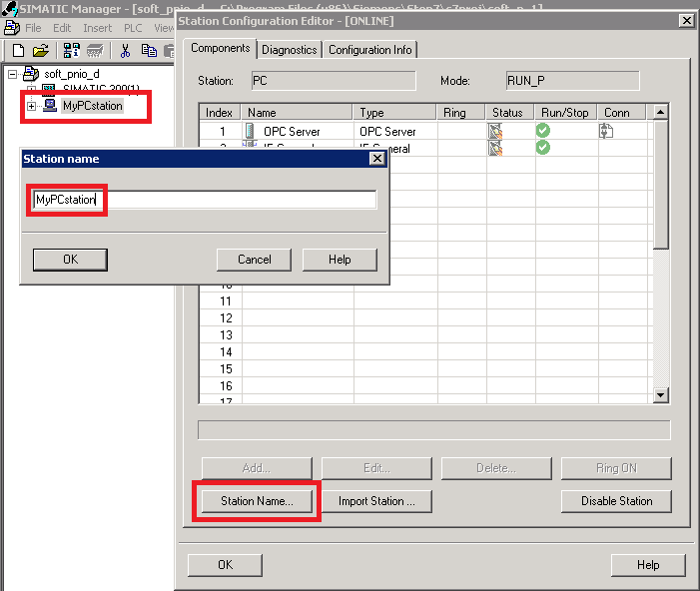700x591 pixels.
Task: Click the station name text input field
Action: coord(205,200)
